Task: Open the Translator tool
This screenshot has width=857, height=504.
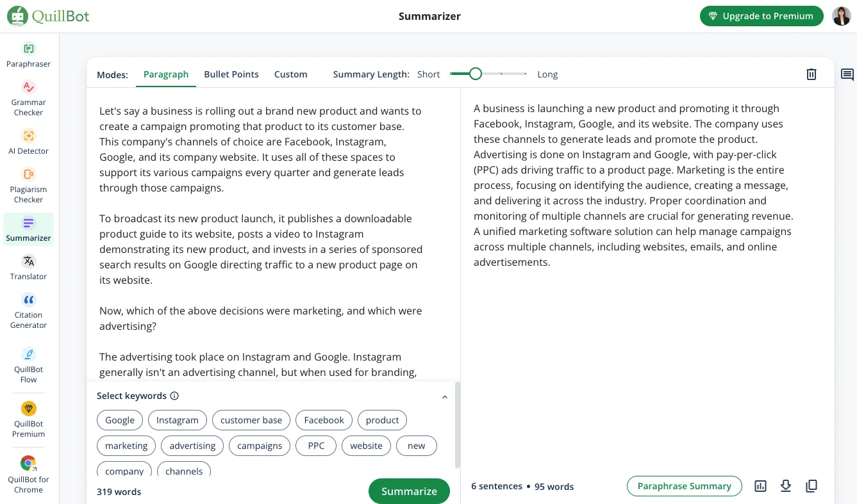Action: 28,268
